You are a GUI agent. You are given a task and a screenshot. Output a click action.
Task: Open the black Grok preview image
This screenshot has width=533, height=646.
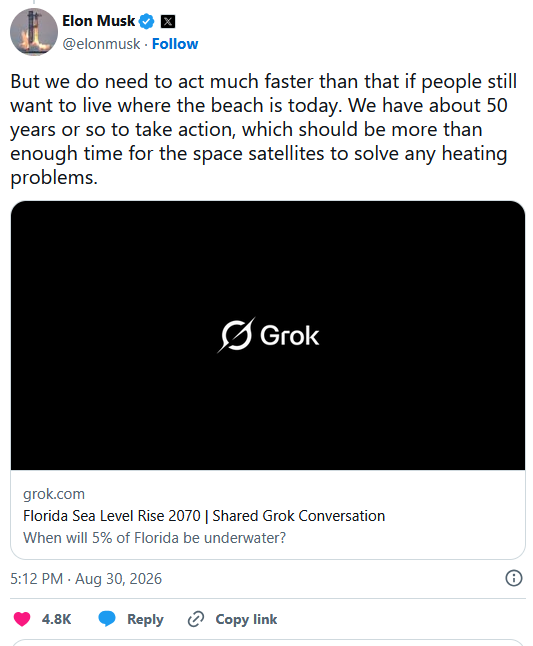coord(268,335)
